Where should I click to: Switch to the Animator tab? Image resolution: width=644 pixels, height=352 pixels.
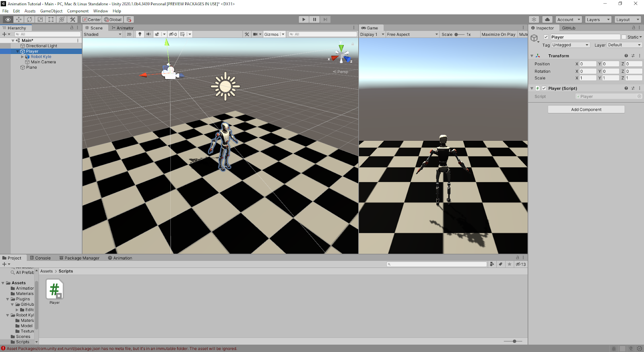pyautogui.click(x=122, y=28)
